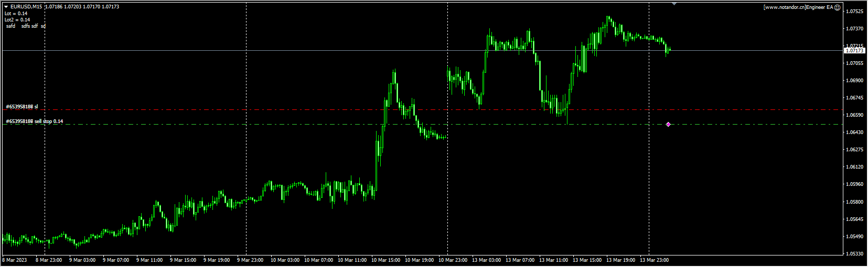Click price axis value 1.06275
Screen dimensions: 868x267
tap(855, 150)
